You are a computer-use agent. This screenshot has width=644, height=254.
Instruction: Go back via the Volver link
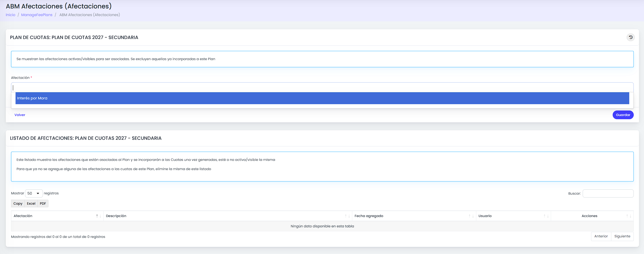pyautogui.click(x=20, y=115)
